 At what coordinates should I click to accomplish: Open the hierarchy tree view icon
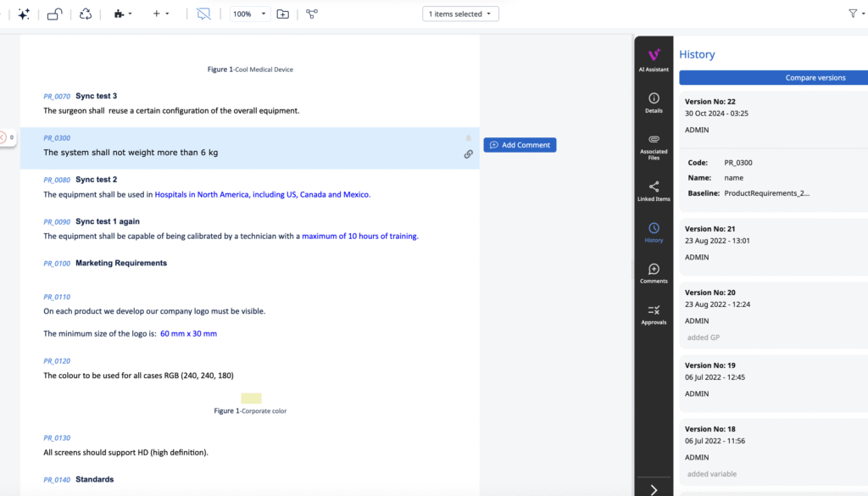coord(312,14)
